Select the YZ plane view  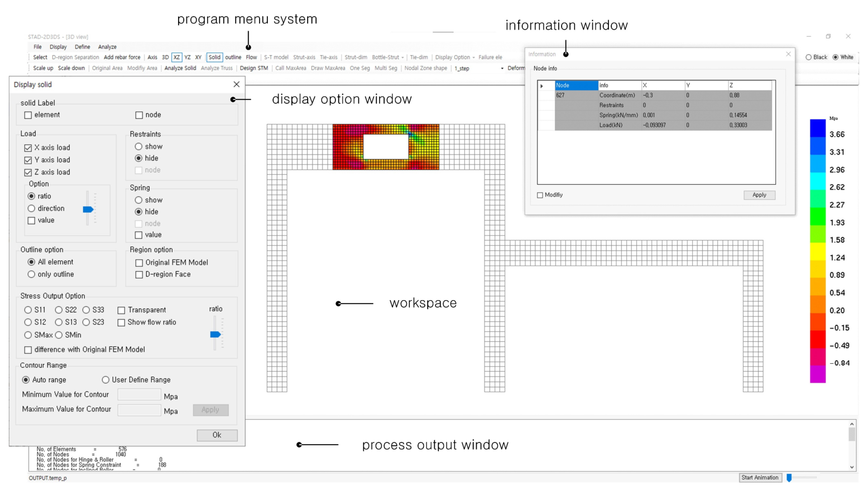point(188,57)
